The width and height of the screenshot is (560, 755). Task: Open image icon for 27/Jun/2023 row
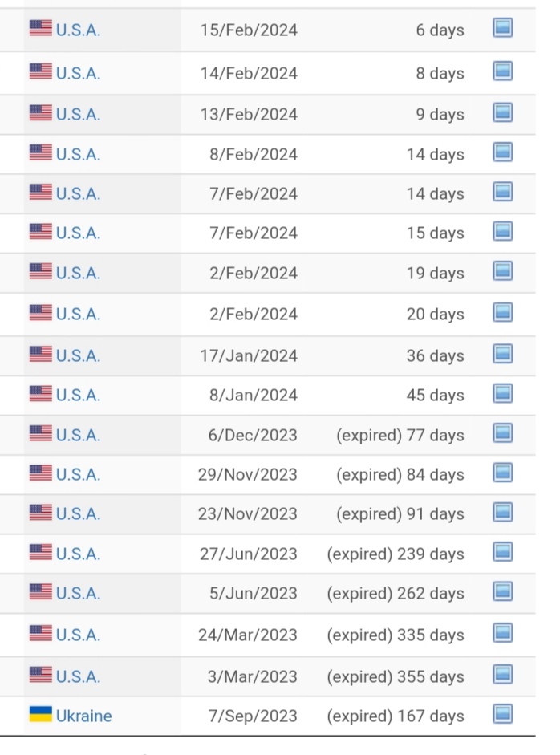pos(503,552)
